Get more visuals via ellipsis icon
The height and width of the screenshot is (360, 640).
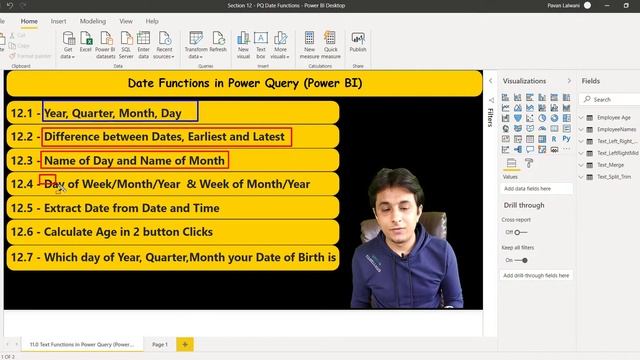tap(567, 149)
